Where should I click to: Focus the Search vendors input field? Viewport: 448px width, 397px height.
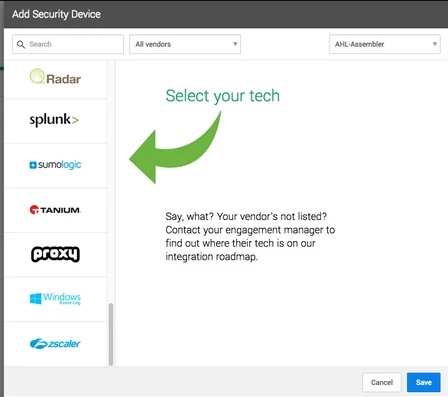68,44
